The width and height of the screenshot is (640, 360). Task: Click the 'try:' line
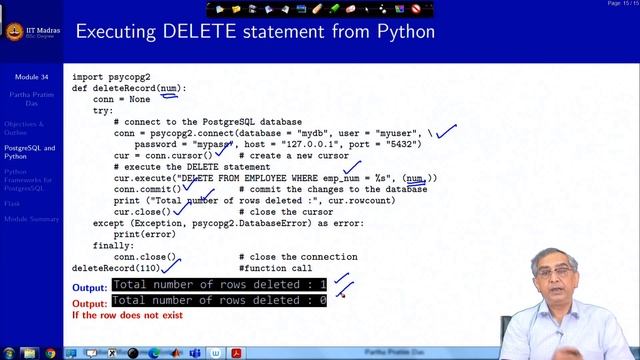coord(103,111)
